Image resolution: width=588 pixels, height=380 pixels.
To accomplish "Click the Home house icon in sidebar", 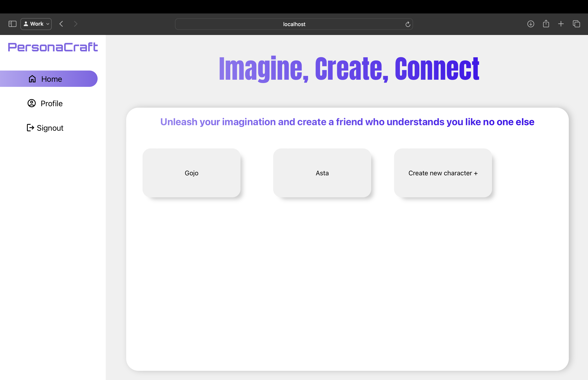I will (x=32, y=79).
